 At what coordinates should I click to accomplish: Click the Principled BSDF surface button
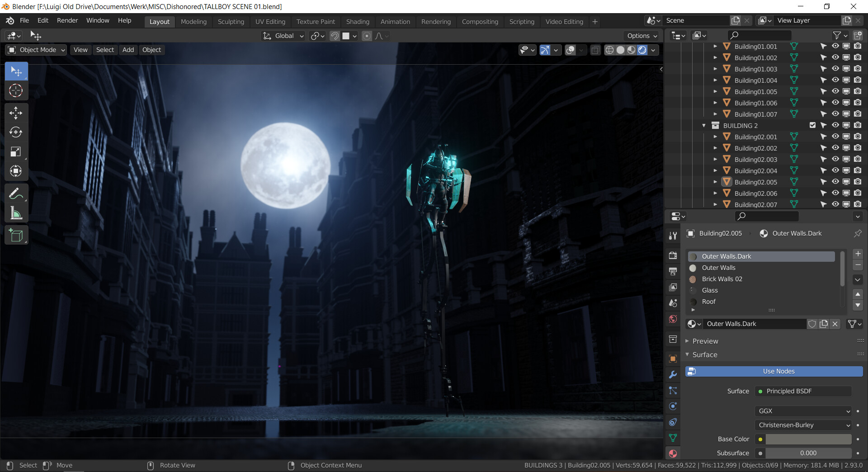click(x=802, y=391)
